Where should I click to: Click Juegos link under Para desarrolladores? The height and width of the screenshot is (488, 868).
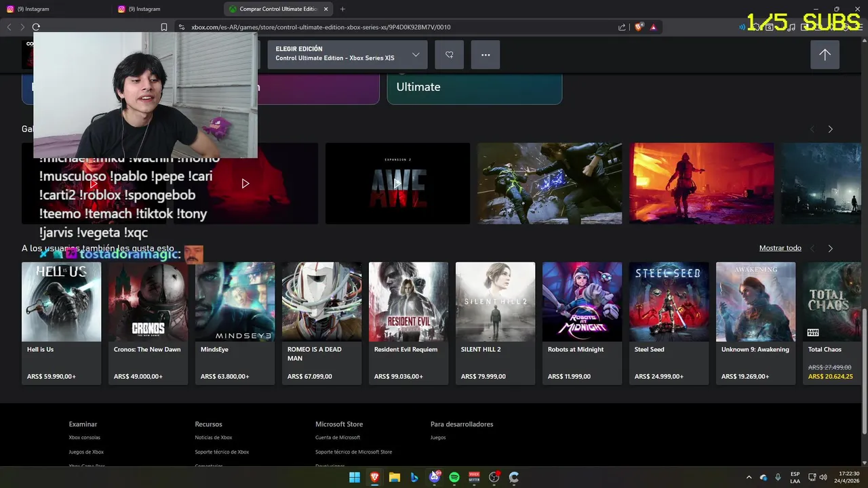tap(438, 438)
